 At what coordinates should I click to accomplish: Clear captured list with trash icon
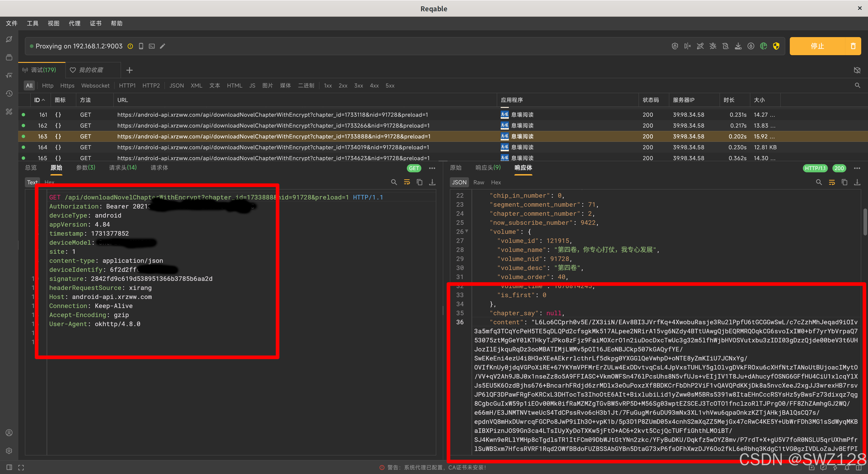tap(853, 46)
